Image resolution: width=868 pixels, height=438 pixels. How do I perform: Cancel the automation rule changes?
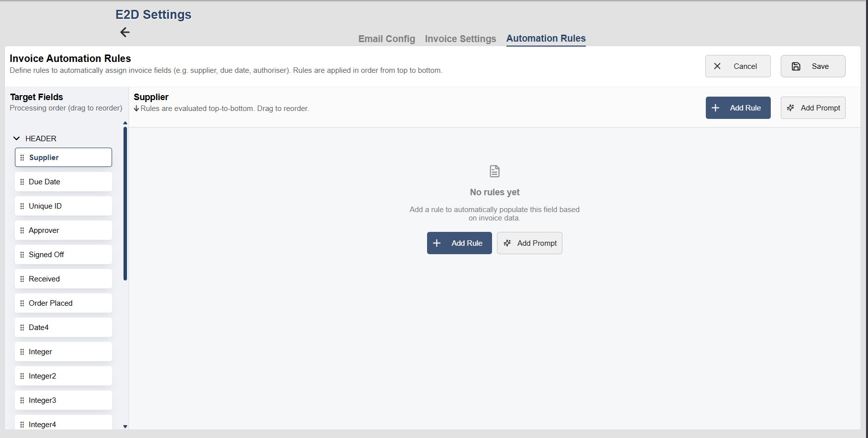click(x=738, y=66)
